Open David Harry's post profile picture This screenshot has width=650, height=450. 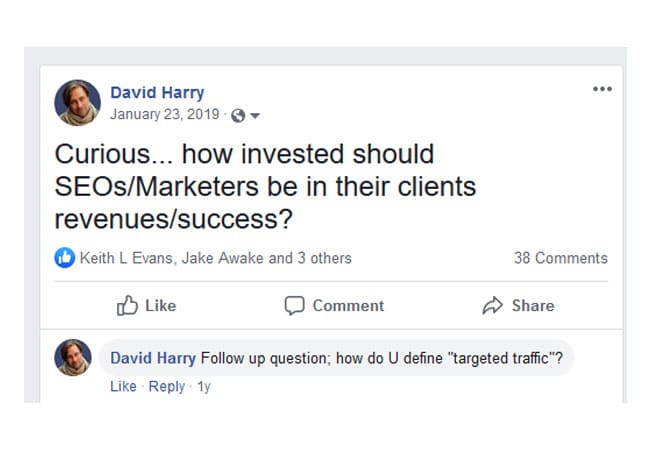click(x=78, y=103)
